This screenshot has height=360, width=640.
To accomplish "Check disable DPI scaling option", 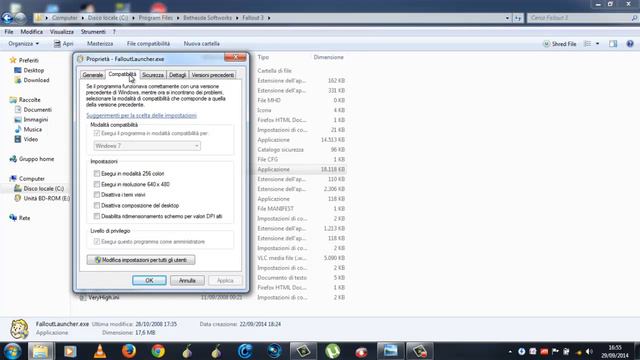I will (97, 216).
